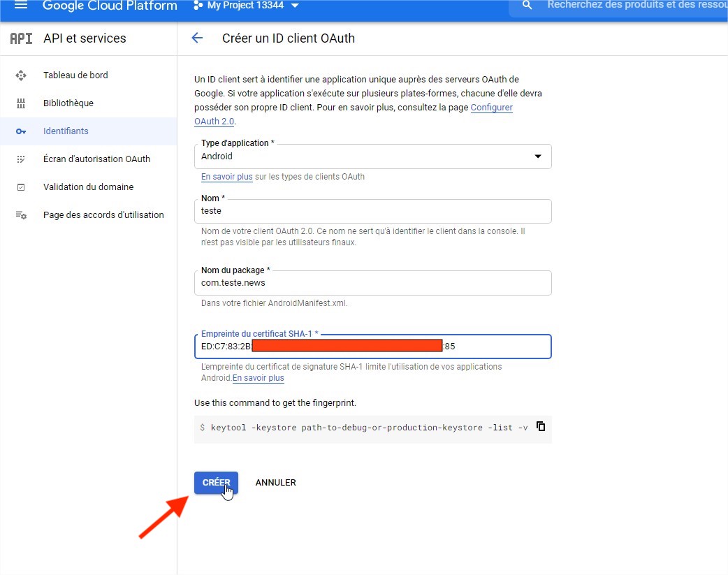Click the Google Cloud Platform logo text

(110, 6)
